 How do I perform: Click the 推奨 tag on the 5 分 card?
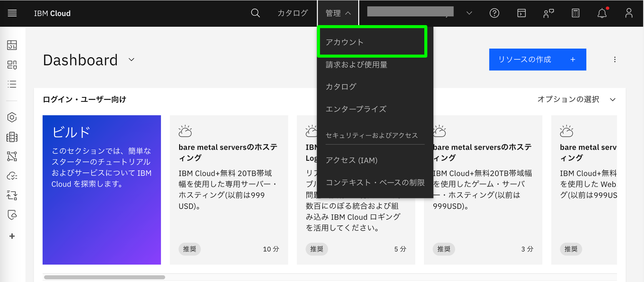tap(317, 249)
